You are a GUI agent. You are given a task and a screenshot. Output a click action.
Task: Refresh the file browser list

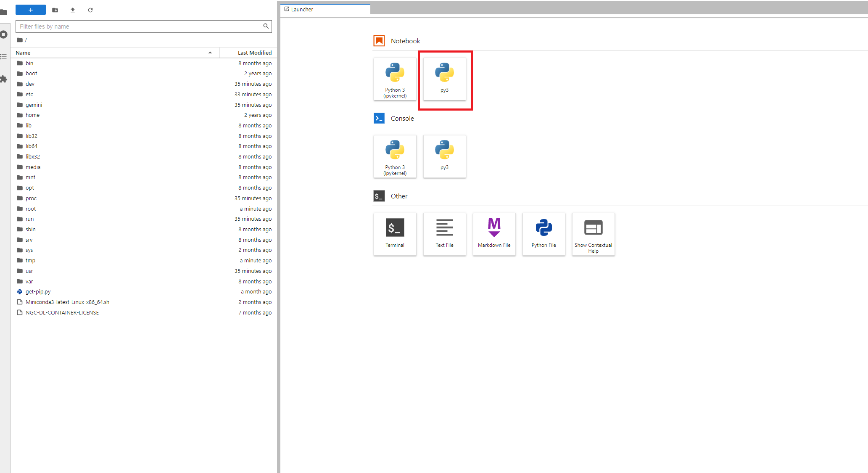coord(90,10)
